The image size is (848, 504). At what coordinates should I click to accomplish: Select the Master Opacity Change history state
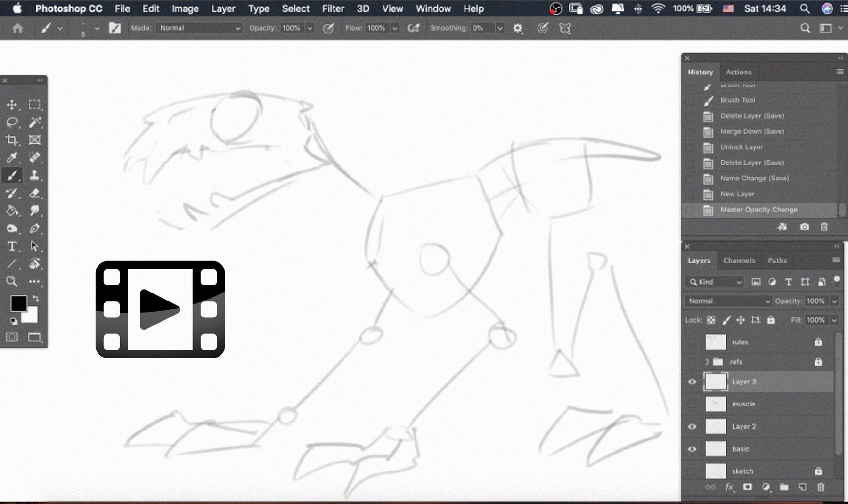pos(758,209)
